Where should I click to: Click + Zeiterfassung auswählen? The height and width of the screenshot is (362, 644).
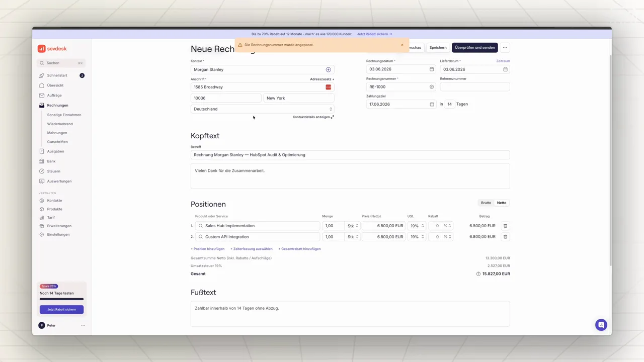tap(252, 249)
